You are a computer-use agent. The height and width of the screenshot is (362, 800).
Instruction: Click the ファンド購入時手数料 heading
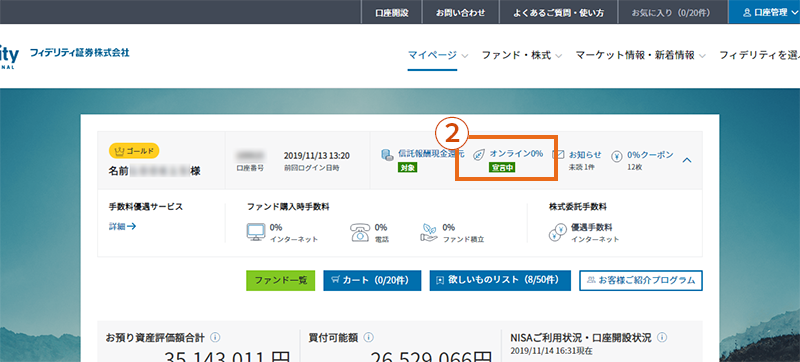pyautogui.click(x=288, y=206)
